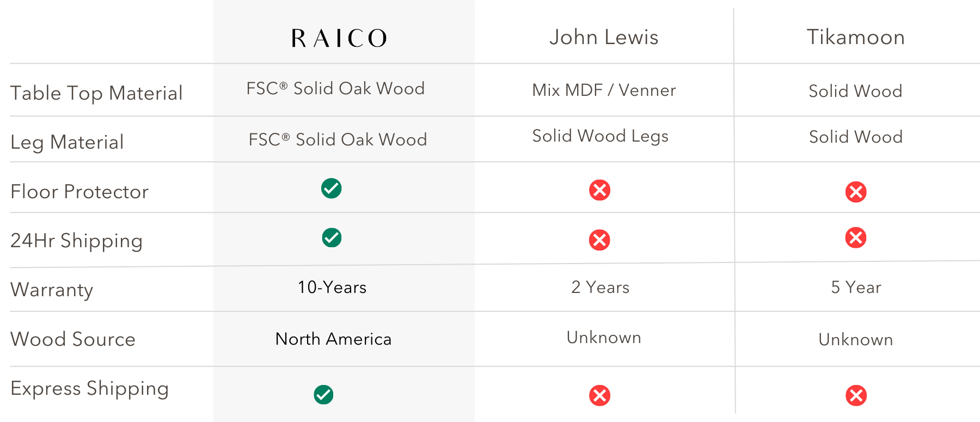
Task: Click Tikamoon 24Hr Shipping red cross
Action: 856,237
